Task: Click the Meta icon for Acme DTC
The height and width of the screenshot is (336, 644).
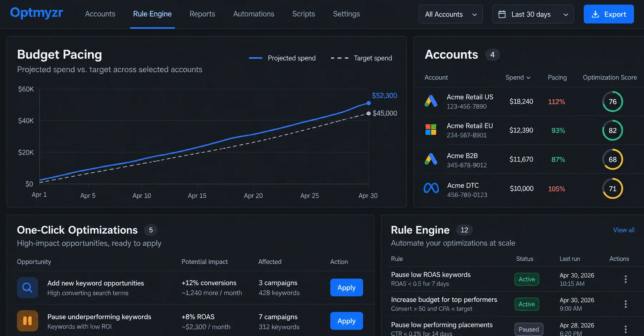Action: click(431, 188)
